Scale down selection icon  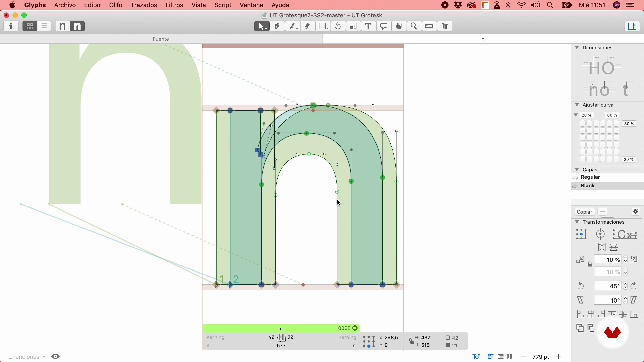[580, 260]
